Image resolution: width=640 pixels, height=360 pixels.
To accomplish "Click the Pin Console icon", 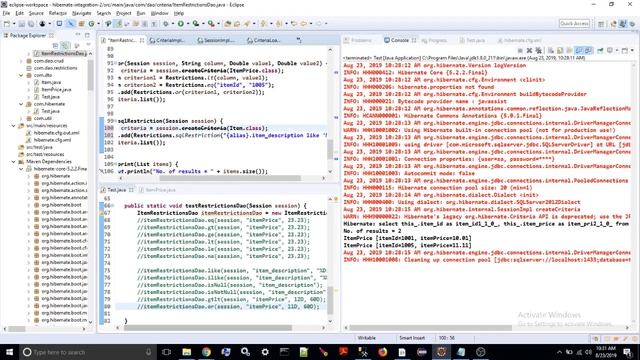I will click(600, 51).
